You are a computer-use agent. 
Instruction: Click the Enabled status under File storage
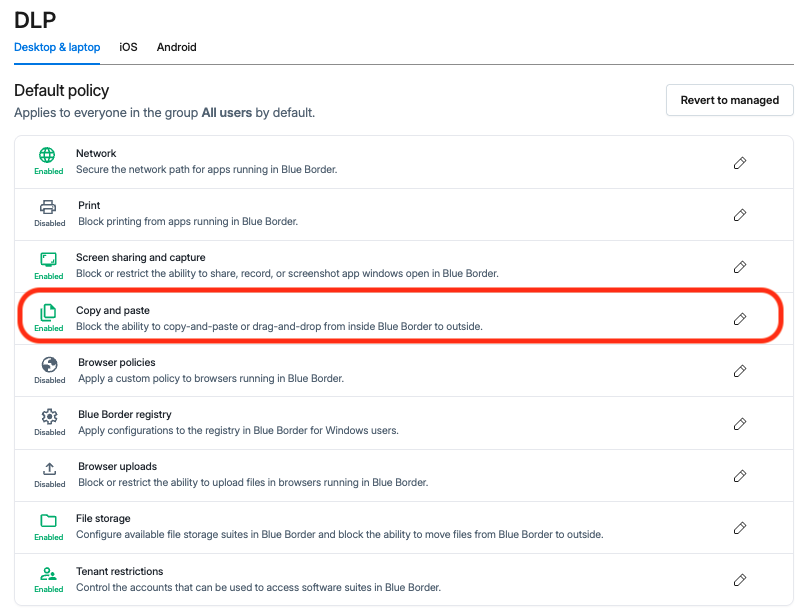49,537
